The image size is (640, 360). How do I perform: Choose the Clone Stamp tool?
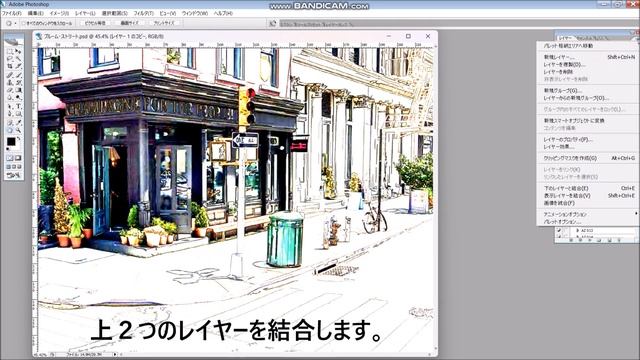click(10, 82)
